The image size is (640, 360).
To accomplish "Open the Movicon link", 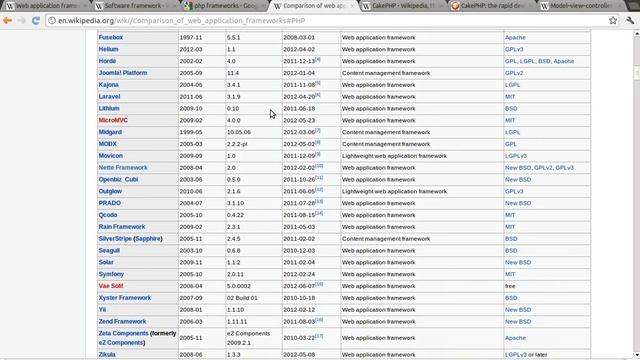I will [x=110, y=156].
